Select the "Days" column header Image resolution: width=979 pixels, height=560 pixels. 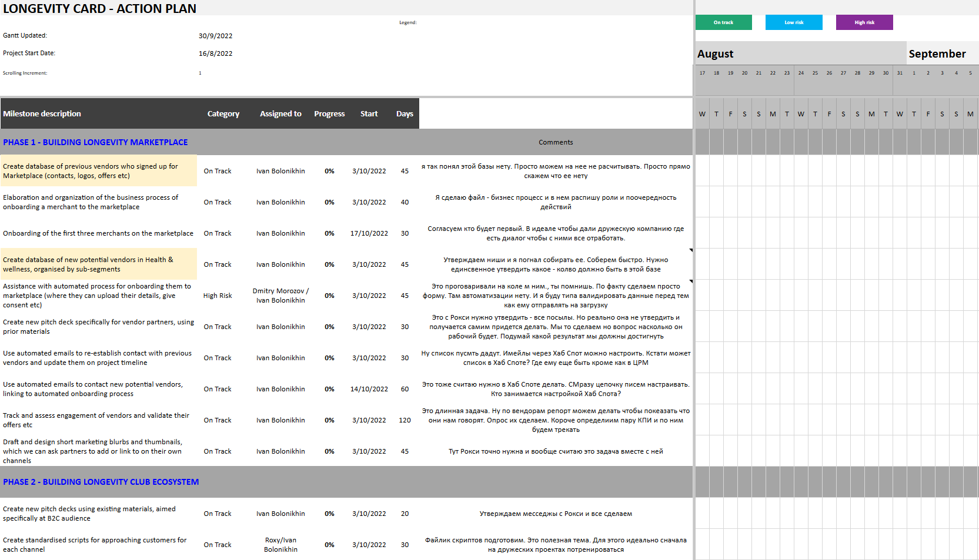(x=405, y=113)
